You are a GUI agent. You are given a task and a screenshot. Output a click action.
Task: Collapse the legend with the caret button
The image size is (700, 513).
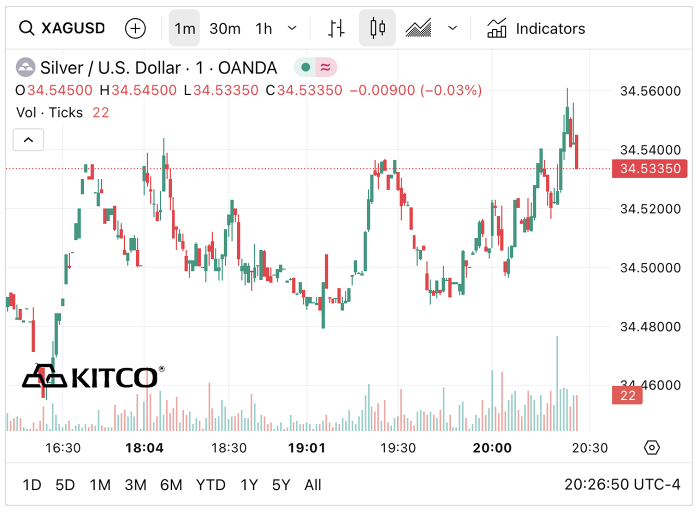click(28, 140)
